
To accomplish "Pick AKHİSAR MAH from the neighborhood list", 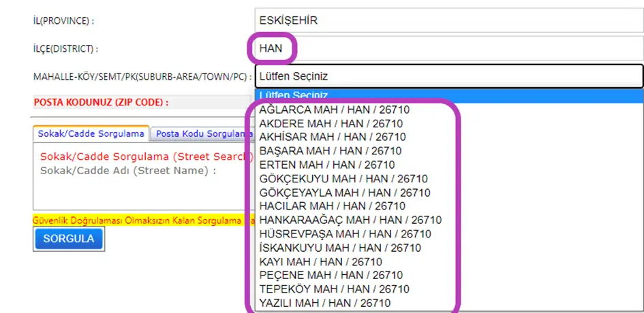I will pyautogui.click(x=333, y=137).
